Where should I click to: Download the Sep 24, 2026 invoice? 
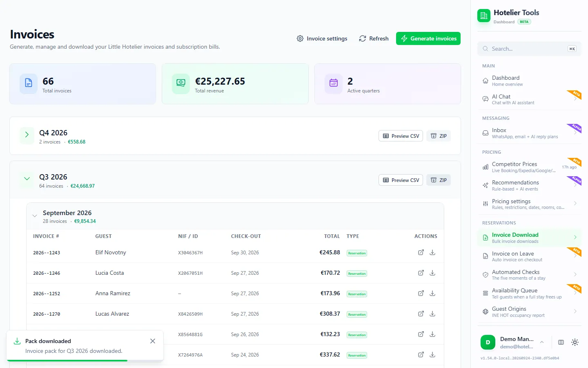pyautogui.click(x=432, y=355)
